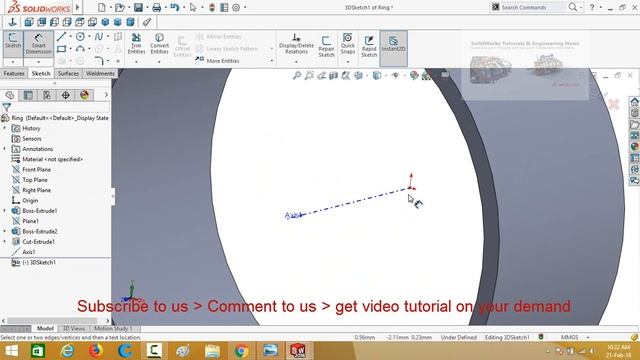
Task: Open PropertyManager tab icon
Action: (x=28, y=95)
